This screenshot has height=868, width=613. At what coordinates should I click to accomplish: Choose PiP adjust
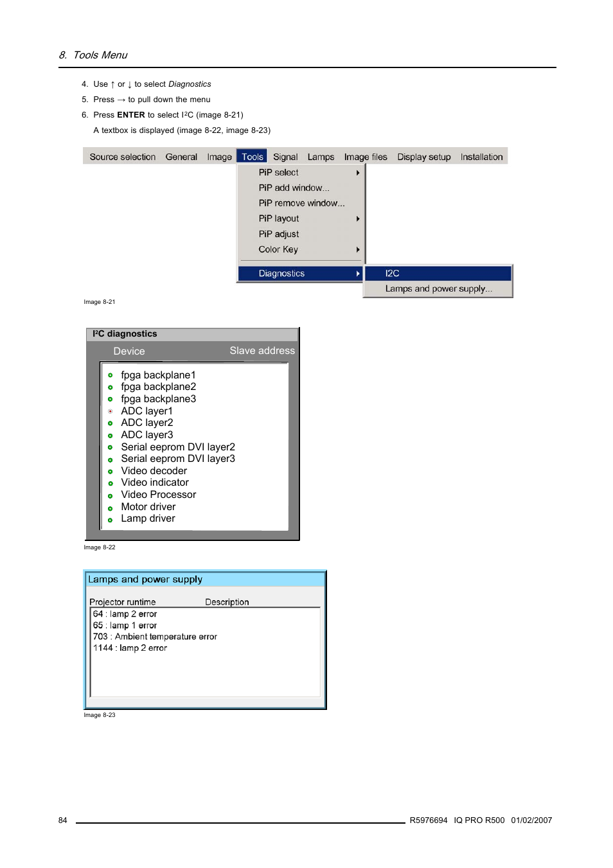(x=300, y=234)
